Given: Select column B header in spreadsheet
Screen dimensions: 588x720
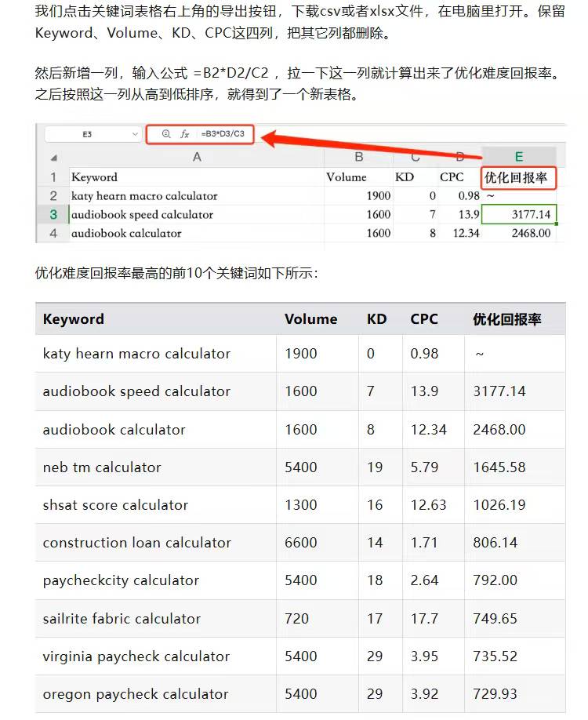Looking at the screenshot, I should pyautogui.click(x=358, y=157).
